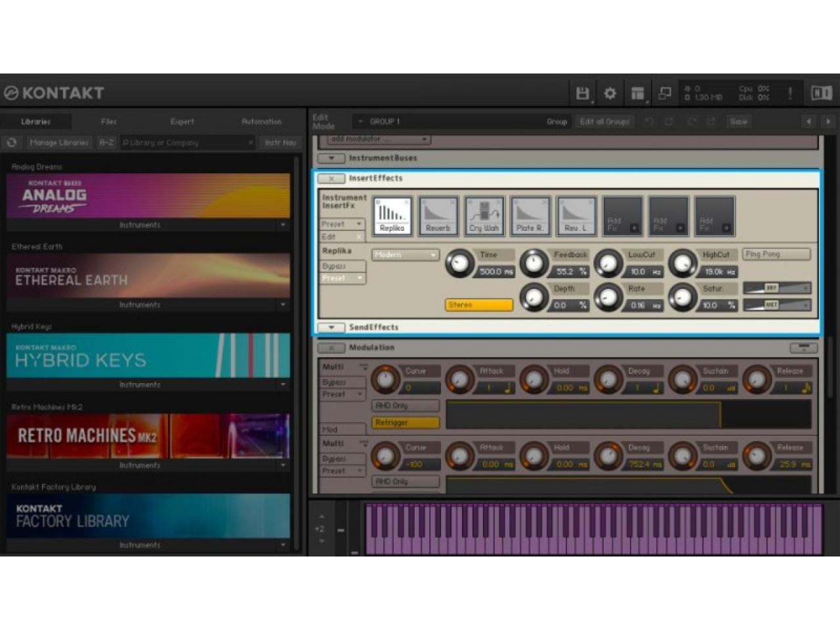Open the Replika Modern mode dropdown

[405, 255]
